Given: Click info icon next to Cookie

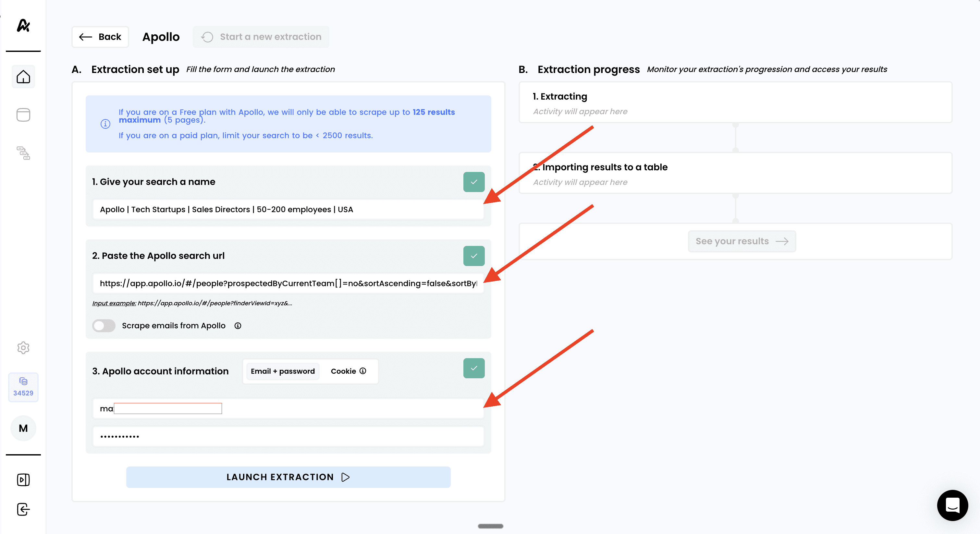Looking at the screenshot, I should tap(363, 371).
